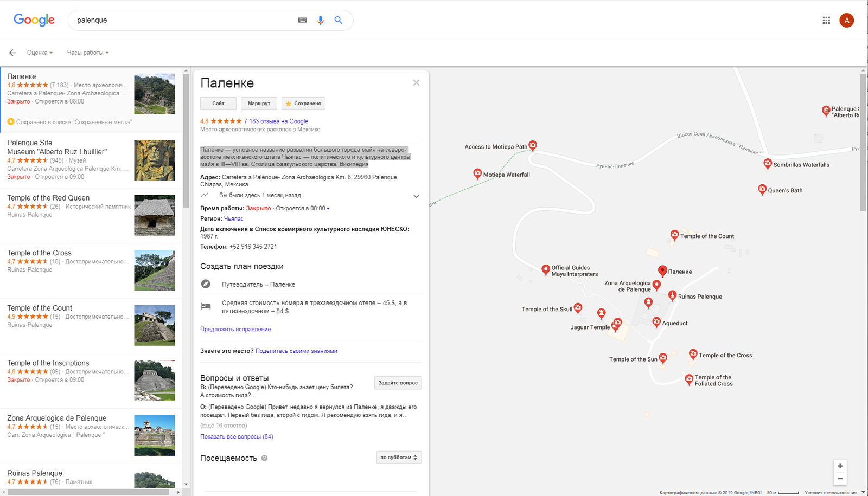Click the blue magnifier search icon

(x=339, y=20)
